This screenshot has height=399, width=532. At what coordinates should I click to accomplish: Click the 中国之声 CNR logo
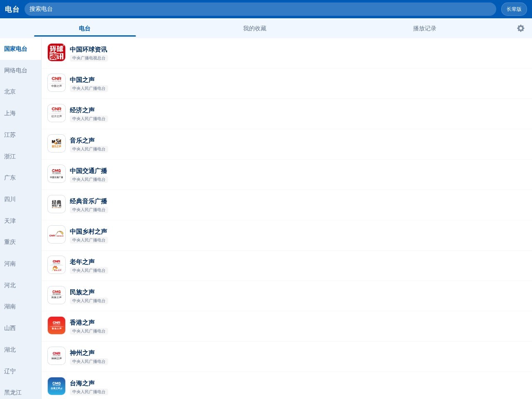pyautogui.click(x=57, y=83)
